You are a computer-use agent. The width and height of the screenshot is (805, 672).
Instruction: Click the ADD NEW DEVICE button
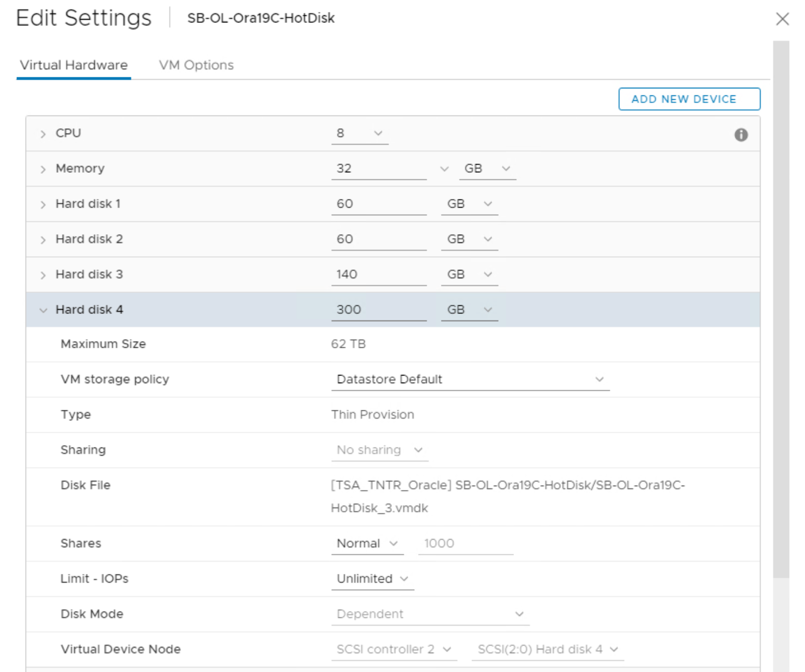(689, 99)
